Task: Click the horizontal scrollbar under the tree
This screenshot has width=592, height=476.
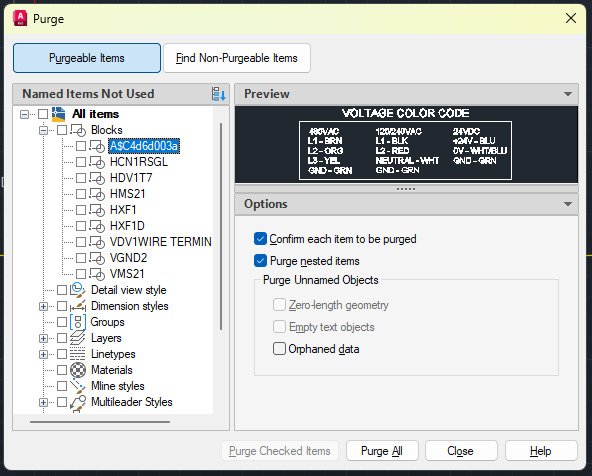Action: coord(100,422)
